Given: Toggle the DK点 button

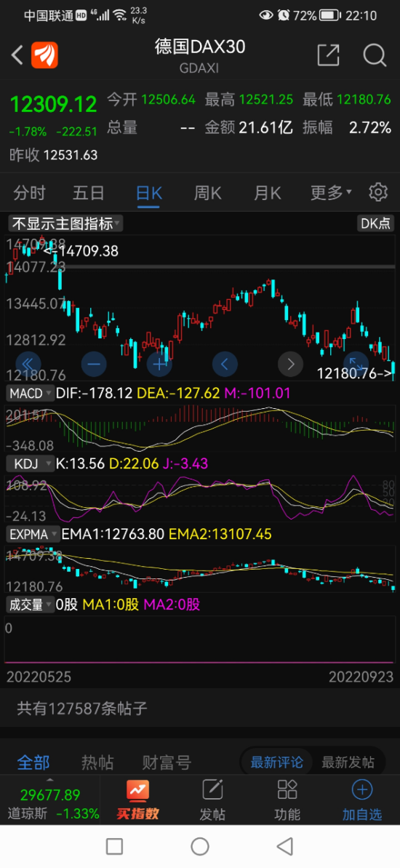Looking at the screenshot, I should [376, 223].
